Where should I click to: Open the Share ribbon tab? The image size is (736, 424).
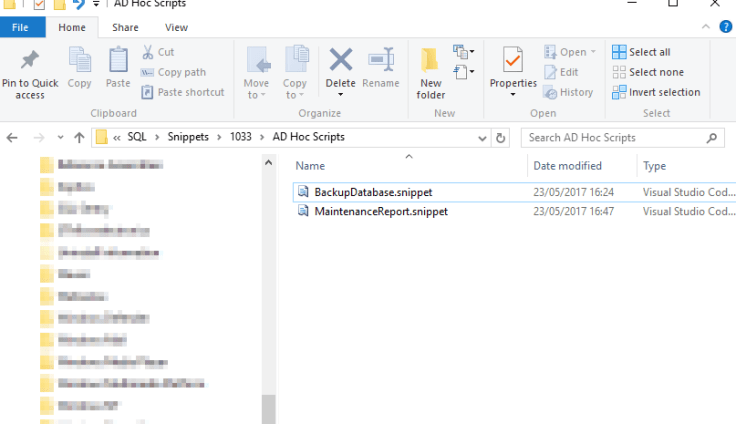pyautogui.click(x=125, y=27)
